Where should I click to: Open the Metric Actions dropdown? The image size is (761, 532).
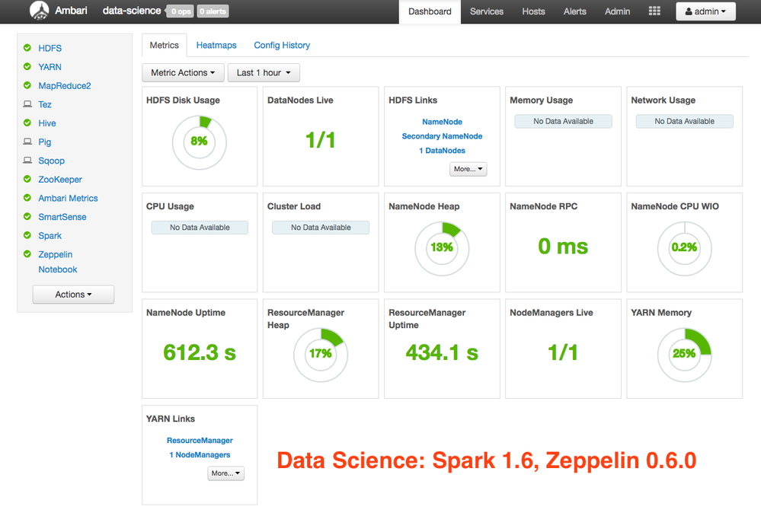pos(182,72)
